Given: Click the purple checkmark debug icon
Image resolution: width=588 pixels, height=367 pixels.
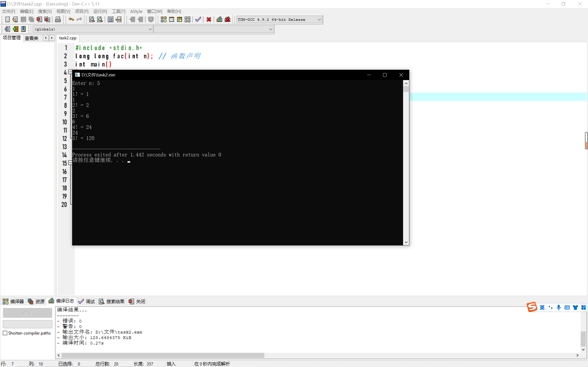Looking at the screenshot, I should (198, 19).
